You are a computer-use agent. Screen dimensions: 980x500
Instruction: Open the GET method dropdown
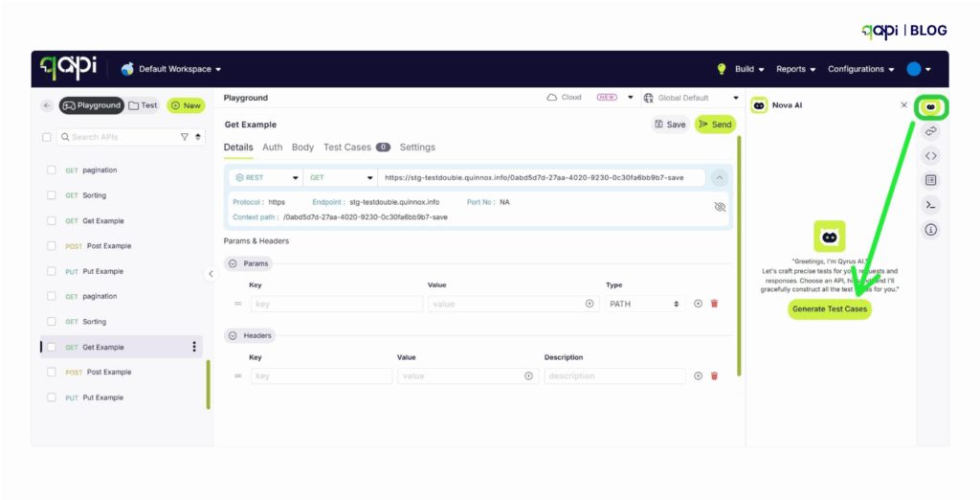tap(340, 178)
